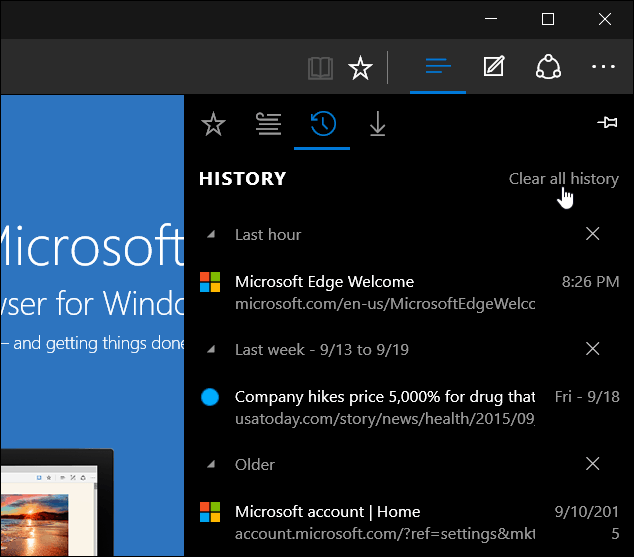Open Downloads tab in Hub
This screenshot has width=634, height=557.
(x=377, y=124)
